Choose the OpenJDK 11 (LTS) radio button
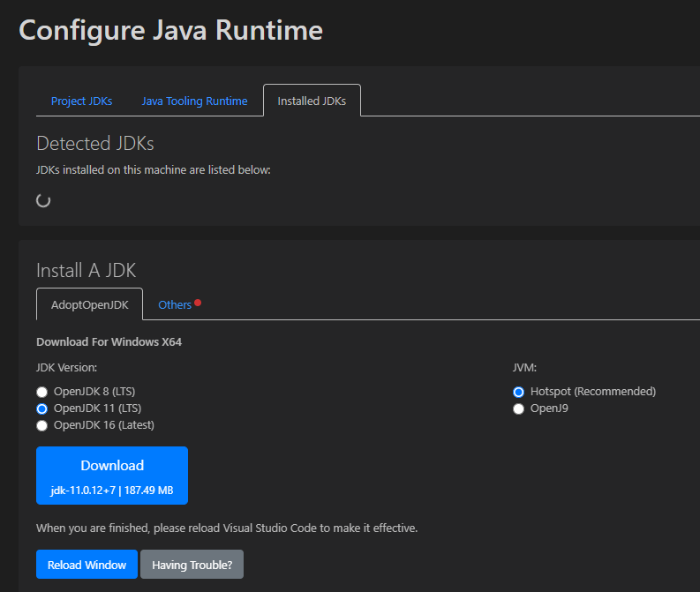The image size is (700, 592). (x=42, y=408)
